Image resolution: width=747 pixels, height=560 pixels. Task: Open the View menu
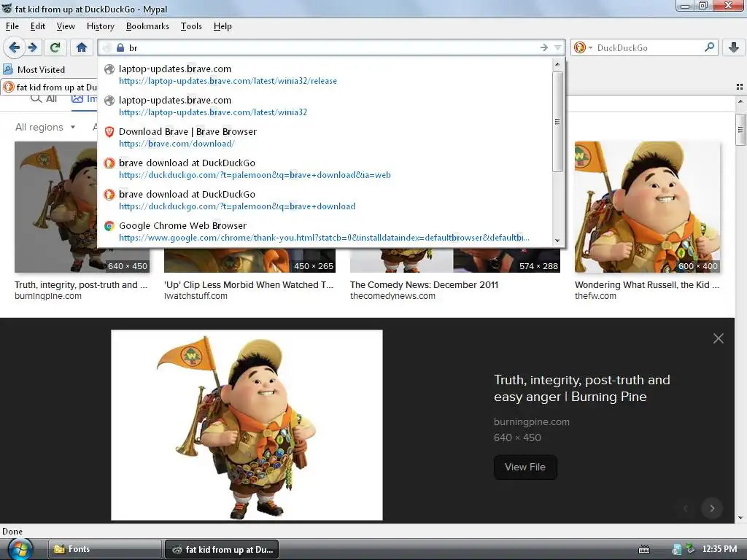pos(66,26)
